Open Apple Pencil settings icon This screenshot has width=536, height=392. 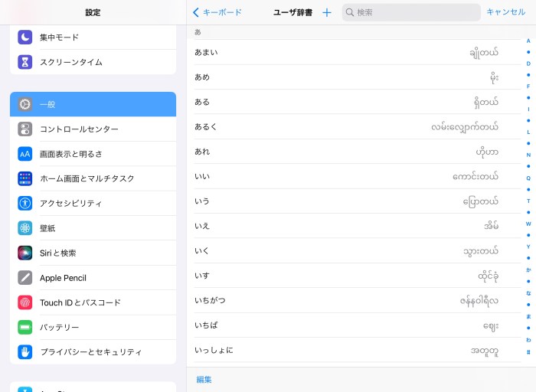pyautogui.click(x=25, y=278)
